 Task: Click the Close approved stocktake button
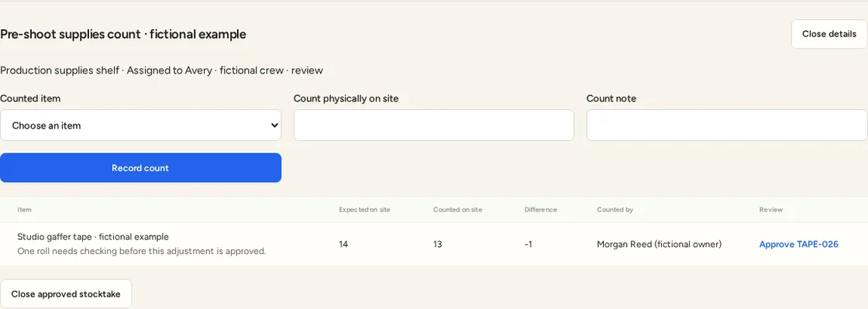(x=66, y=294)
